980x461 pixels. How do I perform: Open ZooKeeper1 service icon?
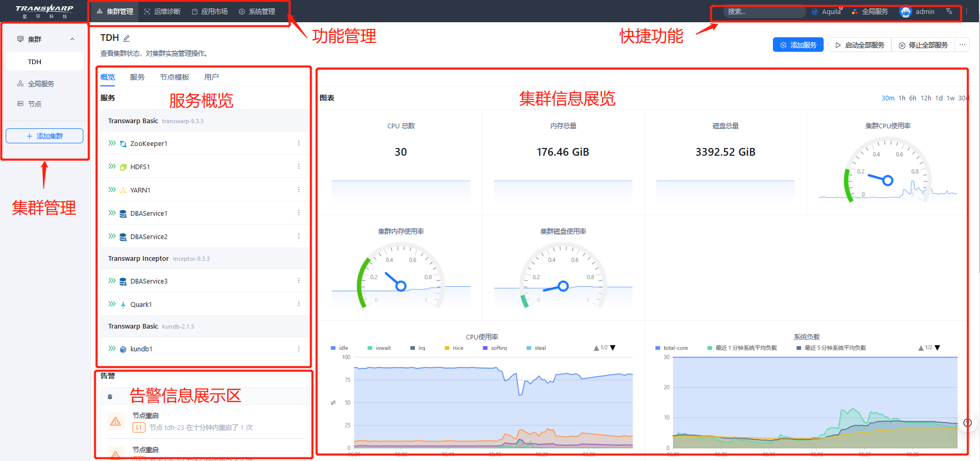[x=123, y=144]
